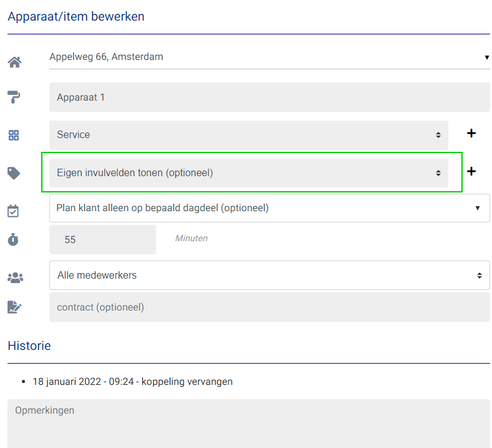The height and width of the screenshot is (448, 492).
Task: Click the paint roller icon
Action: pyautogui.click(x=14, y=97)
